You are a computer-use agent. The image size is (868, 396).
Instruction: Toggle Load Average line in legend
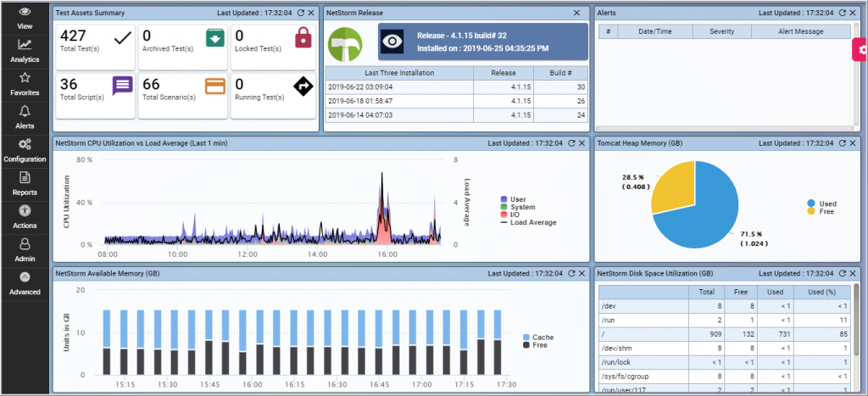tap(528, 222)
